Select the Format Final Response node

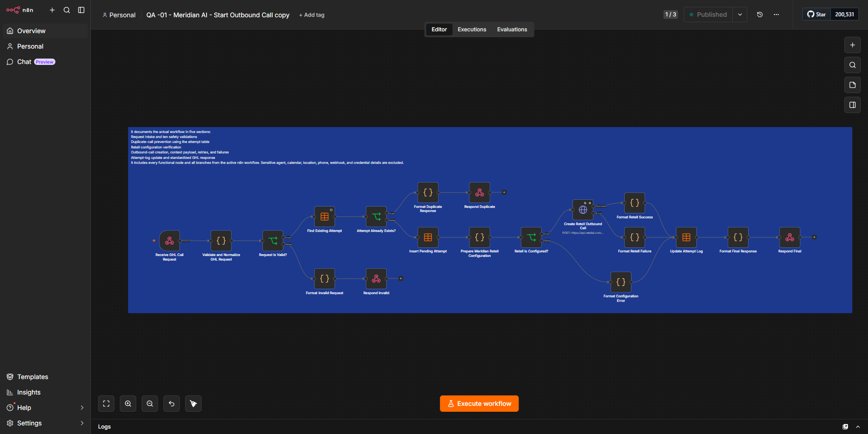coord(738,237)
